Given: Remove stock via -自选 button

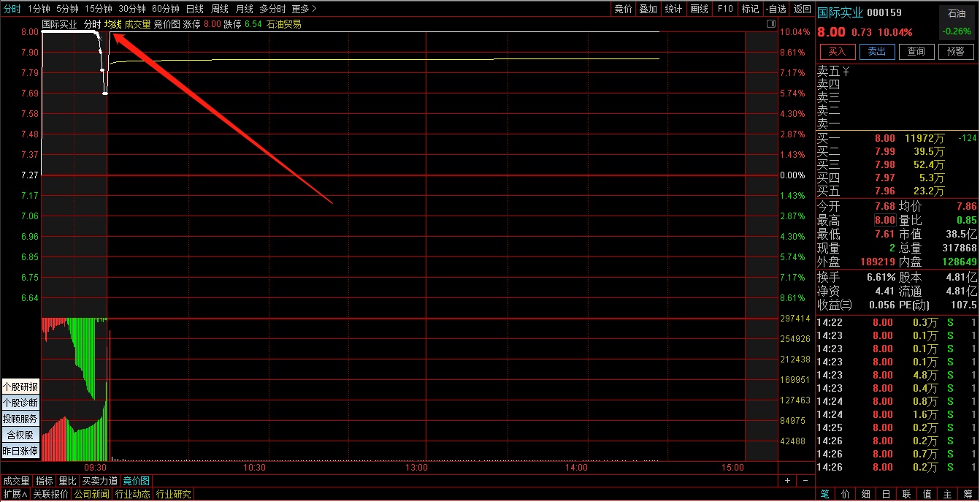Looking at the screenshot, I should [776, 9].
